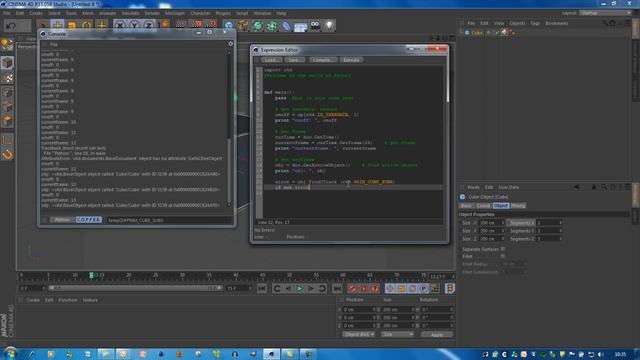Toggle Fillet checkbox

click(503, 256)
